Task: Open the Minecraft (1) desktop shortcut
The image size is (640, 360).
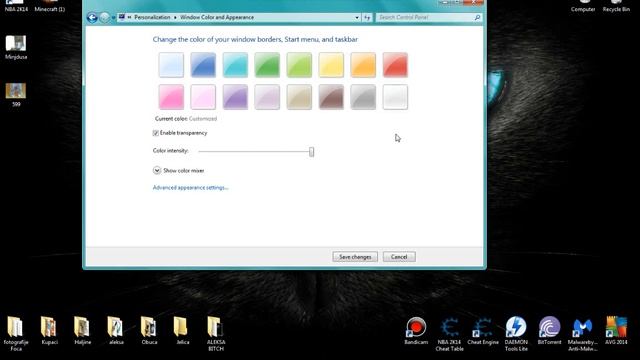Action: coord(50,6)
